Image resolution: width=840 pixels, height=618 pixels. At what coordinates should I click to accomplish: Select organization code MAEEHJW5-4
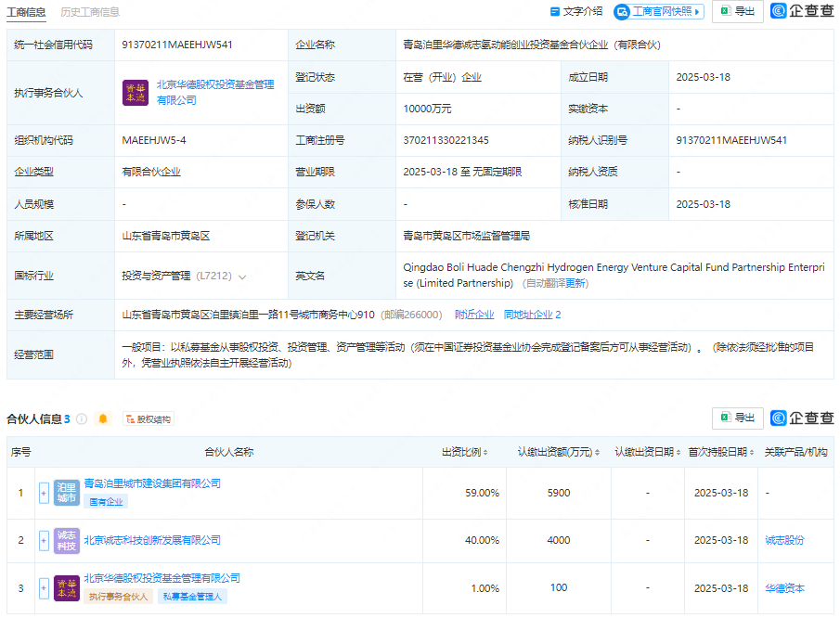[154, 140]
